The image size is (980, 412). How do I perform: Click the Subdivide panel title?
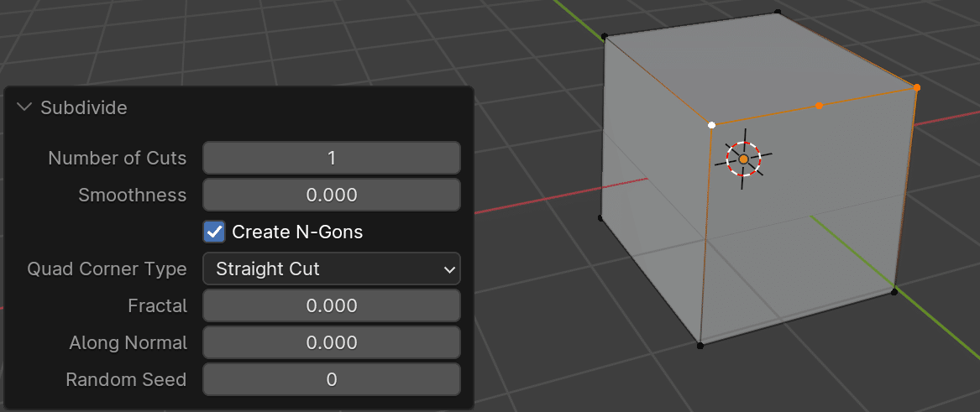(x=84, y=107)
